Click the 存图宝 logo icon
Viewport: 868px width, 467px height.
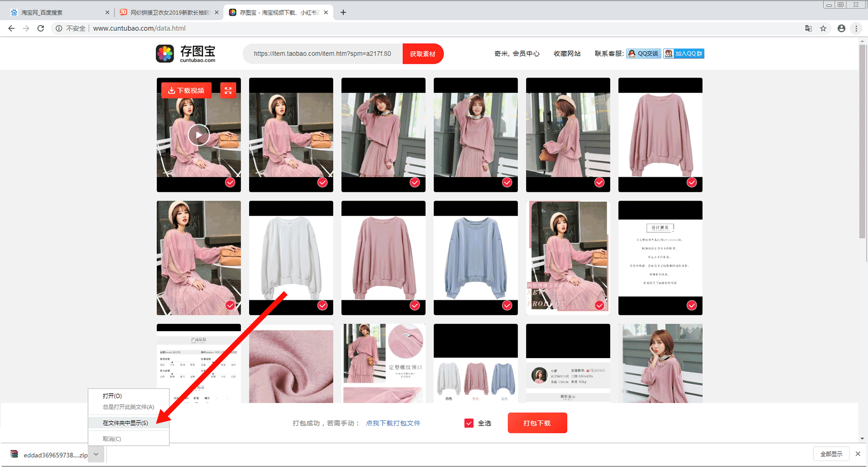[165, 54]
